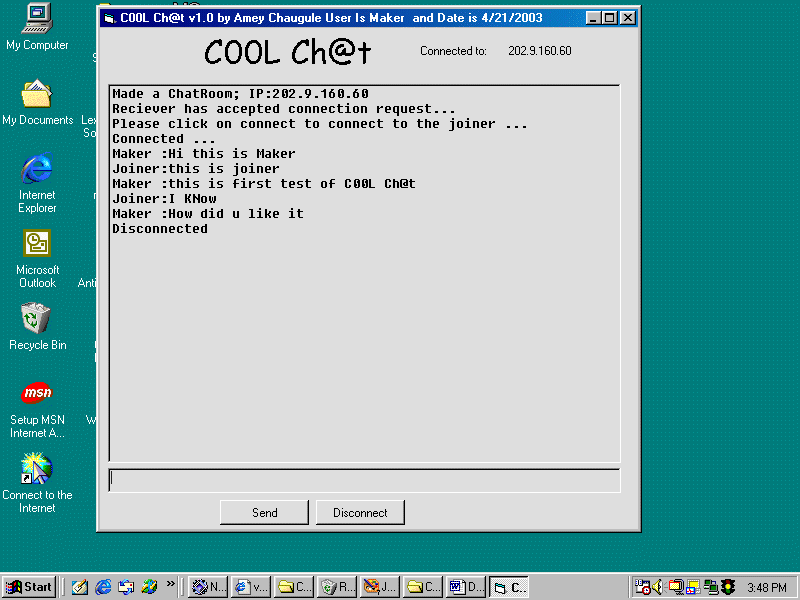Click the network connection tray icon
This screenshot has width=800, height=600.
pos(711,587)
